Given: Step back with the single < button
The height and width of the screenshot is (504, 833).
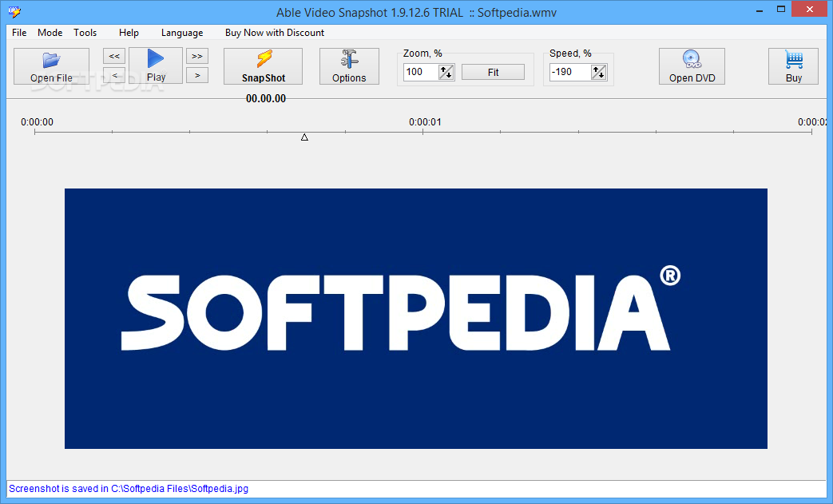Looking at the screenshot, I should coord(114,75).
